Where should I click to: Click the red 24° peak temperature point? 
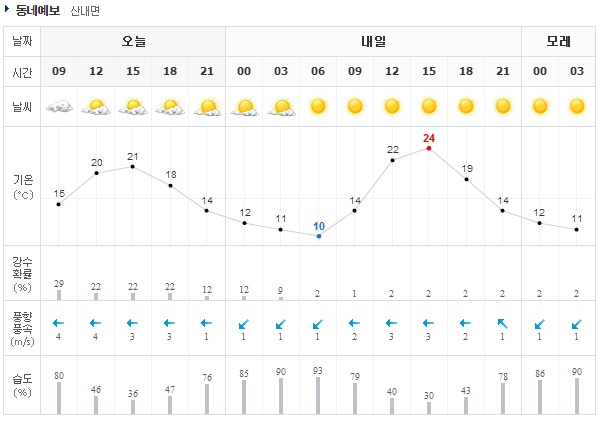(x=429, y=148)
